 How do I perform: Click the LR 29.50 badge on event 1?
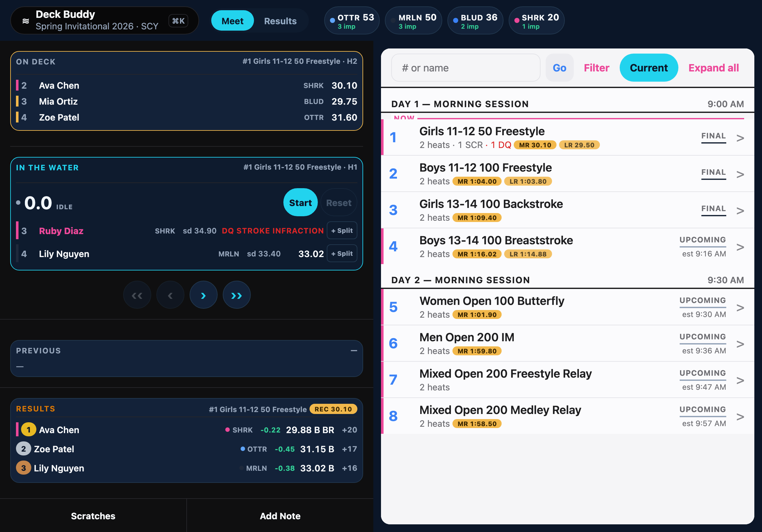click(579, 145)
